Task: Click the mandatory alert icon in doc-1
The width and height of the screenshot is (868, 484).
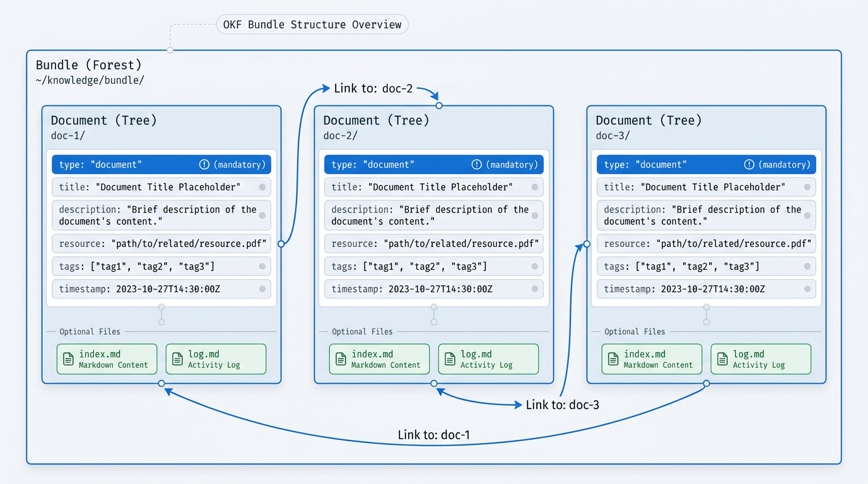Action: [x=204, y=164]
